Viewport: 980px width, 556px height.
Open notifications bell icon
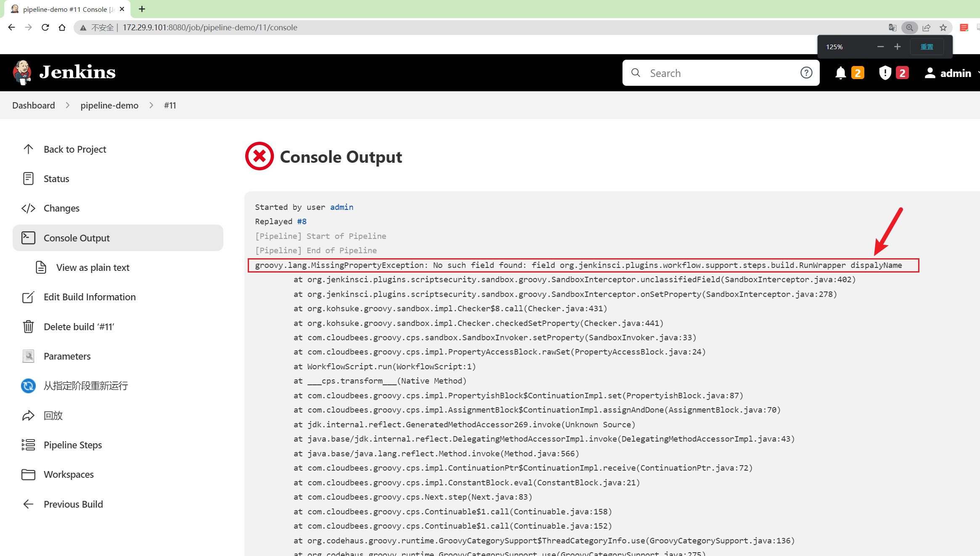[x=840, y=73]
